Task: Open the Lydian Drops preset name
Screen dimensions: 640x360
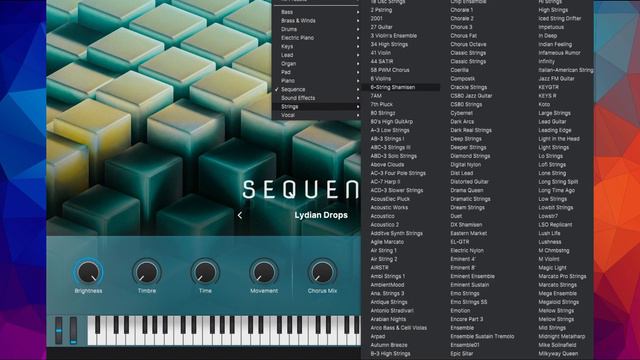Action: coord(321,215)
